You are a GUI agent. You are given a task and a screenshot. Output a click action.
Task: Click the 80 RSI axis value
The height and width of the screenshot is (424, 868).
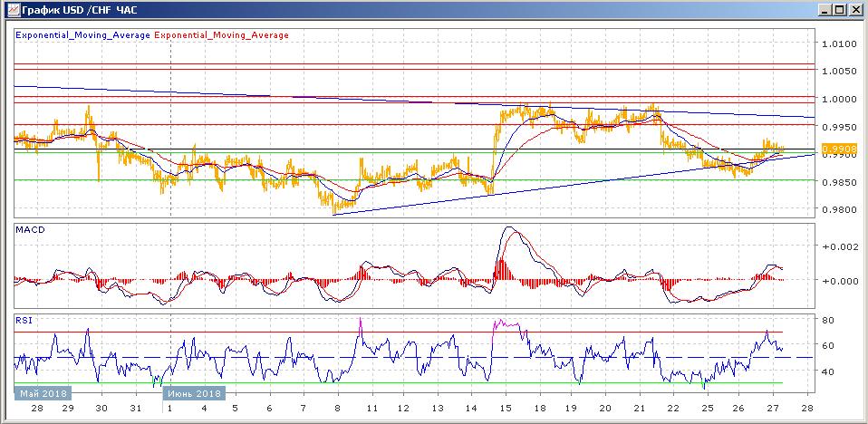(829, 321)
